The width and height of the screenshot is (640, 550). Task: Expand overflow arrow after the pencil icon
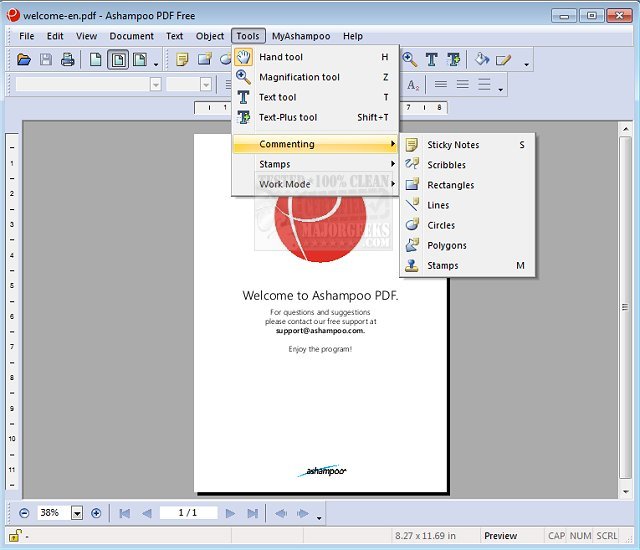527,64
